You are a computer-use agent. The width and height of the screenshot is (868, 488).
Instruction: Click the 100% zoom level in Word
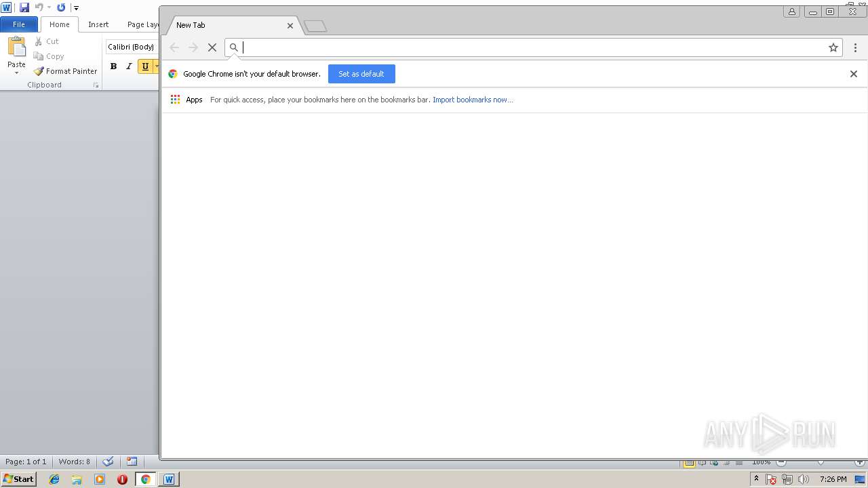click(x=761, y=462)
